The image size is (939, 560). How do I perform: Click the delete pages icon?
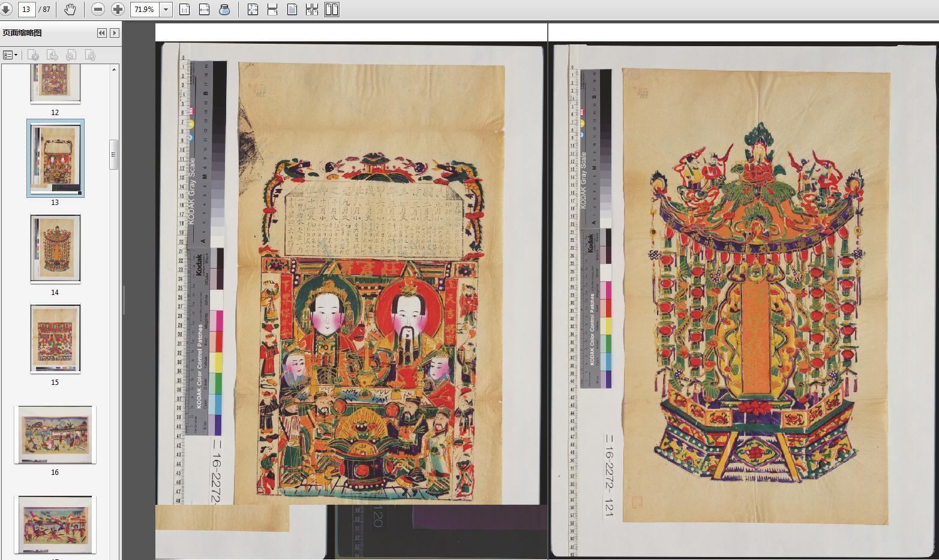coord(34,55)
